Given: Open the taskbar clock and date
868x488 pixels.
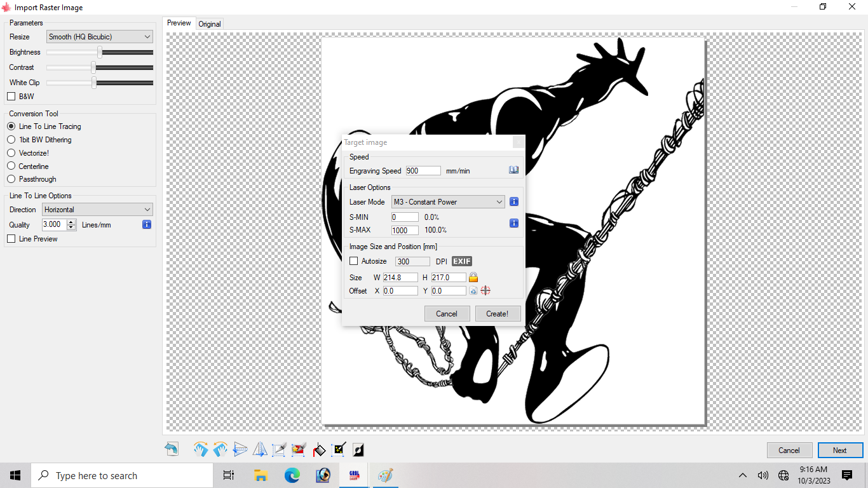Looking at the screenshot, I should (x=813, y=475).
